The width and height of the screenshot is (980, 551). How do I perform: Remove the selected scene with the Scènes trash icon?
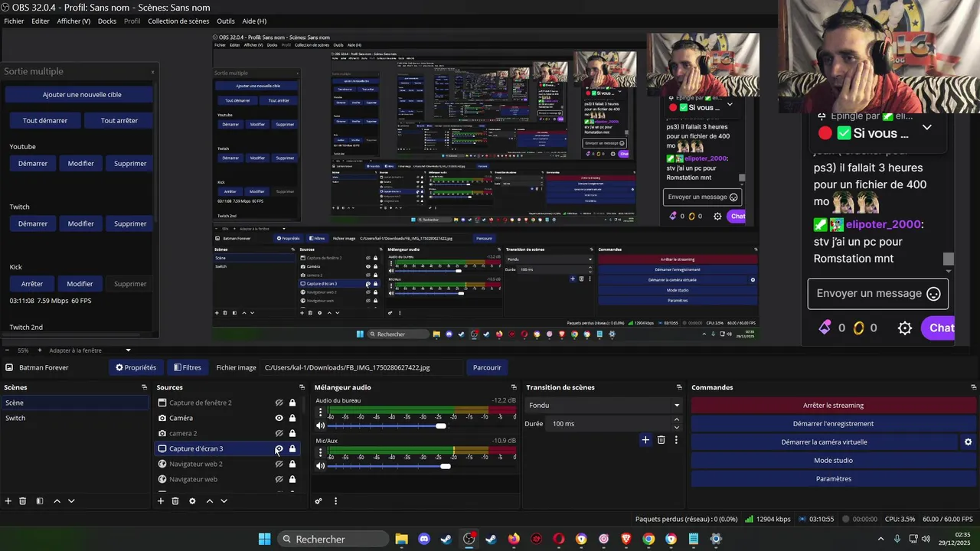click(x=23, y=501)
